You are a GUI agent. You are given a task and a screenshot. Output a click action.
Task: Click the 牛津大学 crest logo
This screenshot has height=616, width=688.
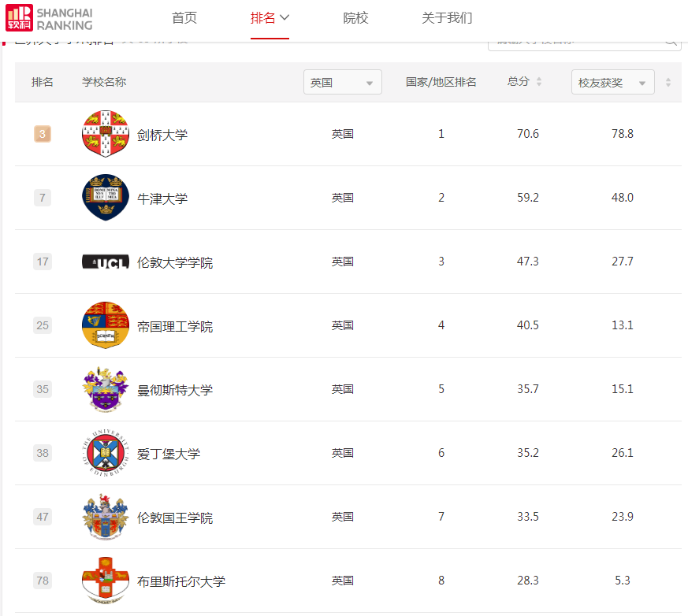pos(106,198)
